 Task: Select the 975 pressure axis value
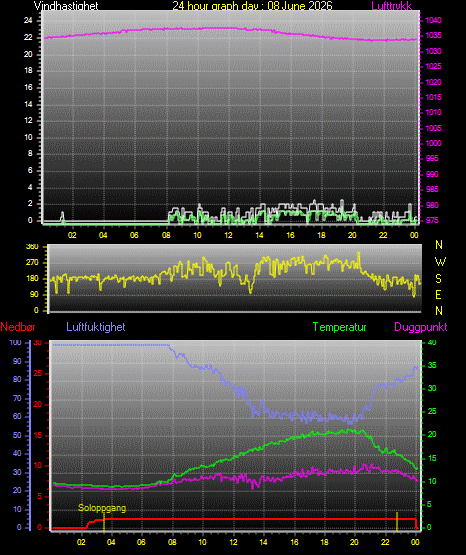tap(432, 221)
